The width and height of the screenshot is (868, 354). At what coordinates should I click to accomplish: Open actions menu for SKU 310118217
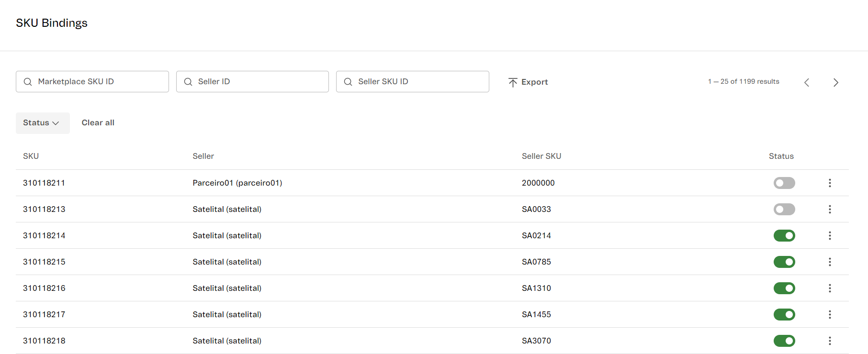[830, 314]
